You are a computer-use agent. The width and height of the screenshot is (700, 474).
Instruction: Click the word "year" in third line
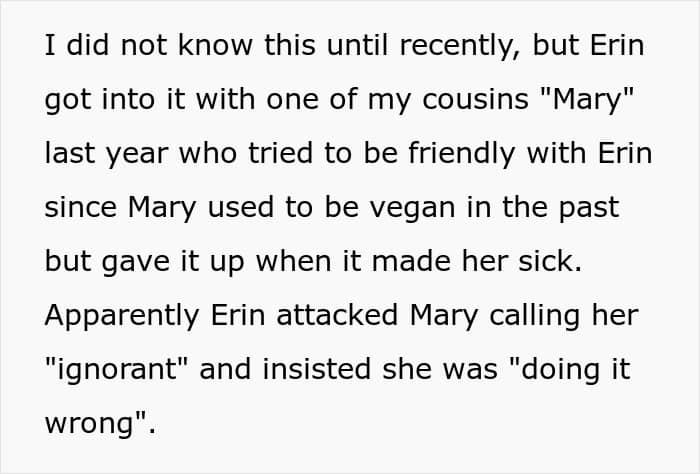137,154
